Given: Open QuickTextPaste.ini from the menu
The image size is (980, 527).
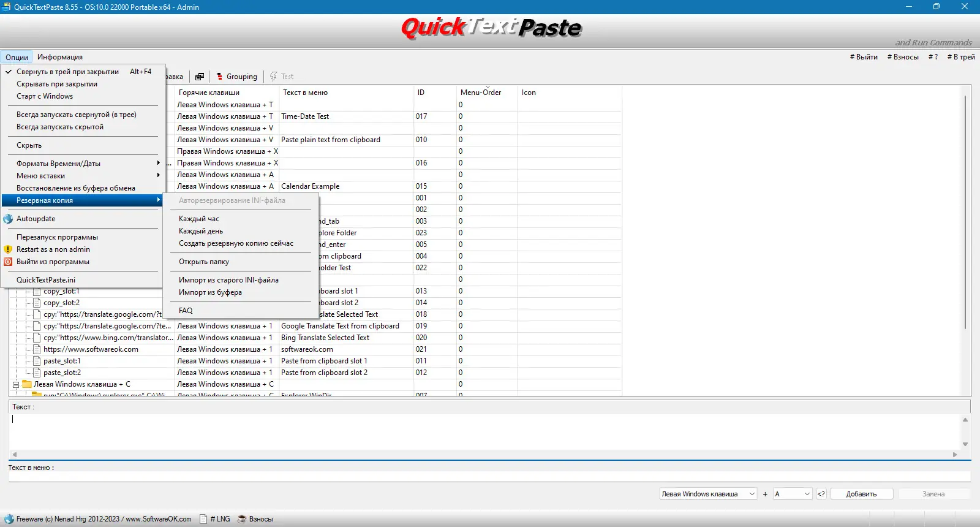Looking at the screenshot, I should point(83,280).
